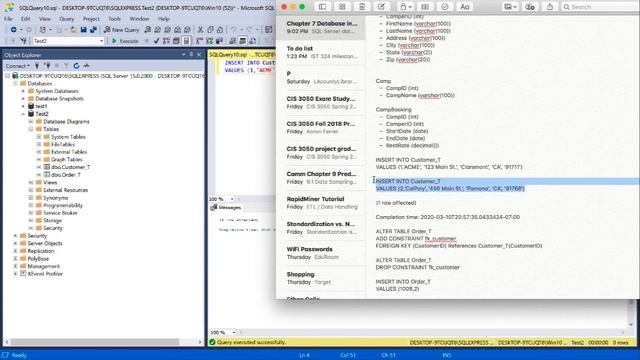The image size is (640, 360).
Task: Click the Notes add people icon
Action: point(530,7)
